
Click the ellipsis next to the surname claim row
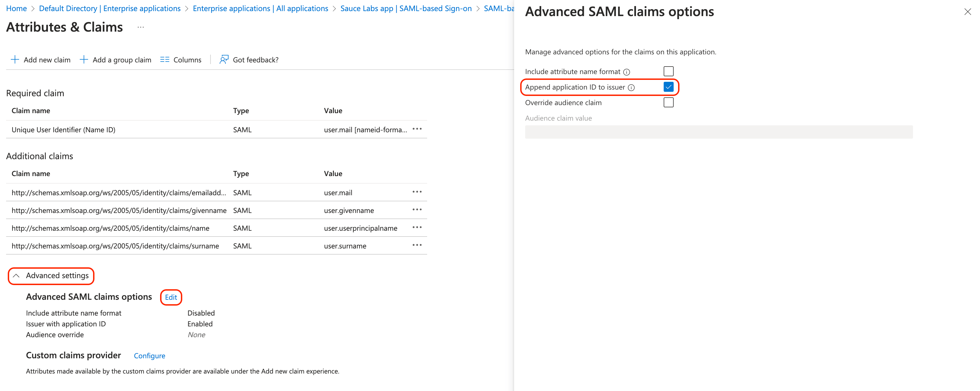417,246
